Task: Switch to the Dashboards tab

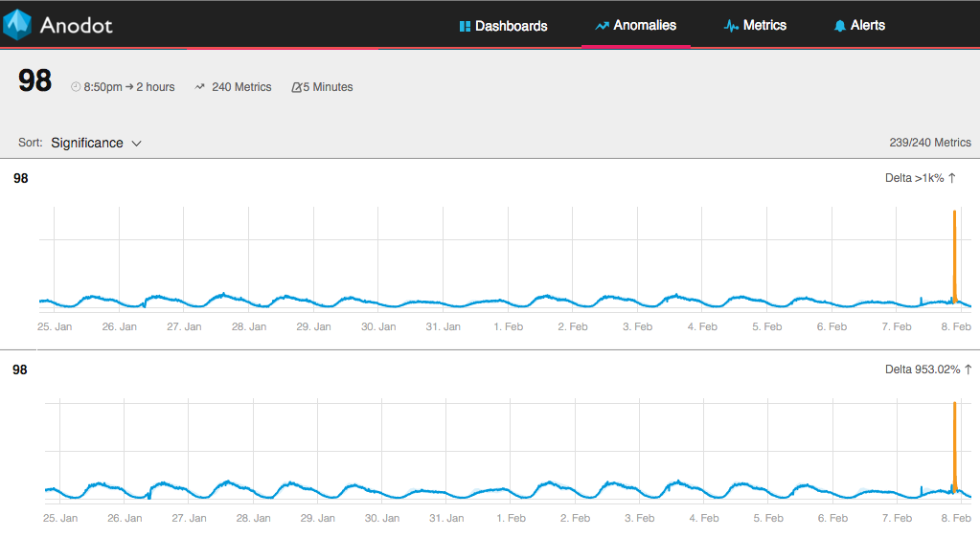Action: point(503,26)
